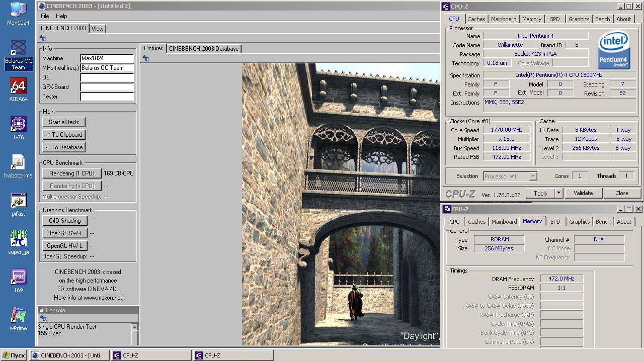Click the pin icon inside the Console panel
Viewport: 644px width, 362px height.
[x=43, y=318]
